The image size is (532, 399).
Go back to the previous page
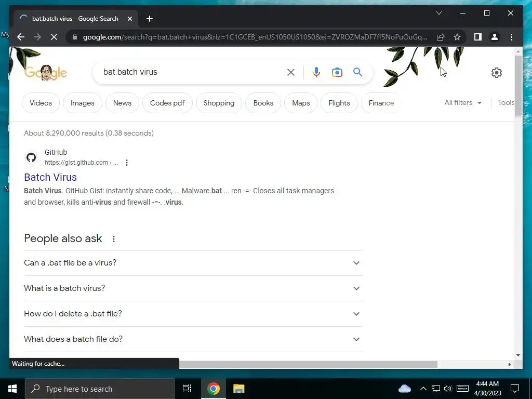pyautogui.click(x=21, y=37)
